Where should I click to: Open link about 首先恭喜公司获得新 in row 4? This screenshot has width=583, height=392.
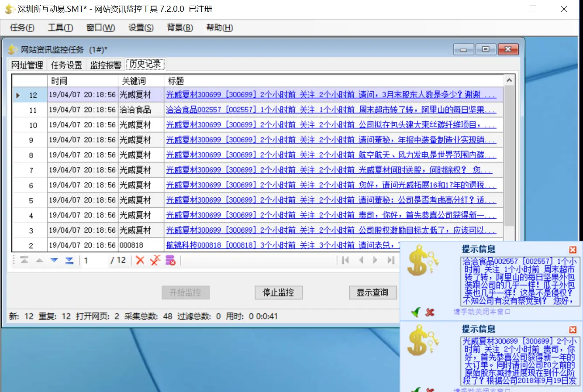pyautogui.click(x=331, y=215)
